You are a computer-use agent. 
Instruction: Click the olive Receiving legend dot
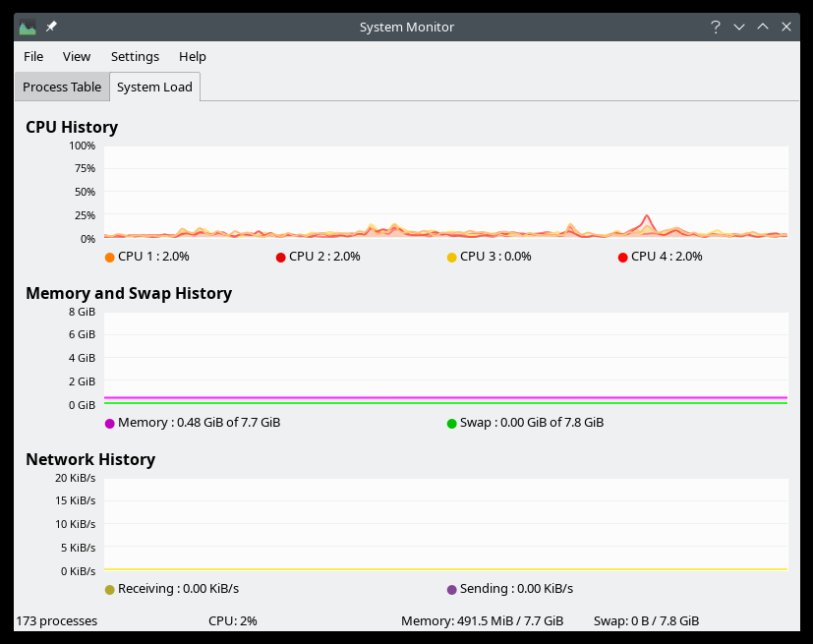point(109,590)
